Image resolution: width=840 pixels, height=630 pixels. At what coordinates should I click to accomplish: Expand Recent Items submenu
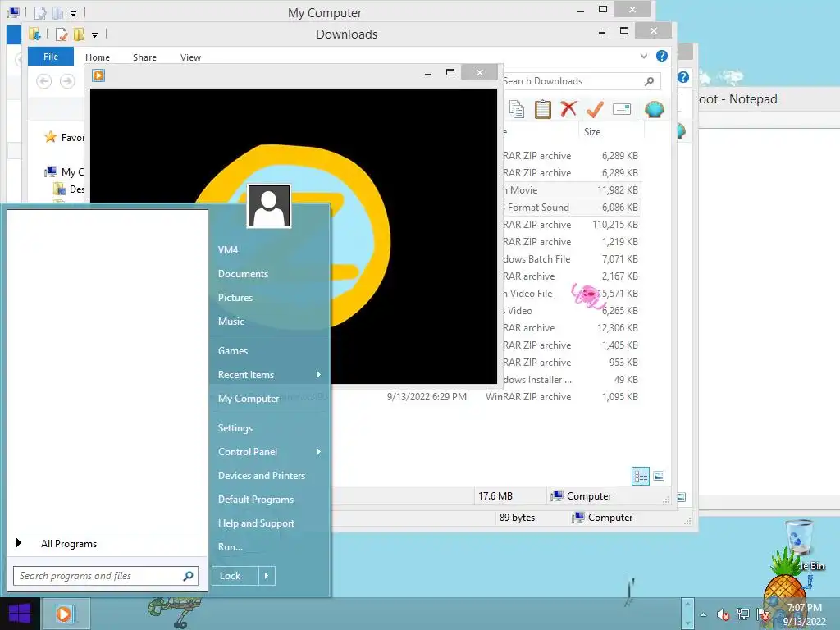(x=319, y=374)
